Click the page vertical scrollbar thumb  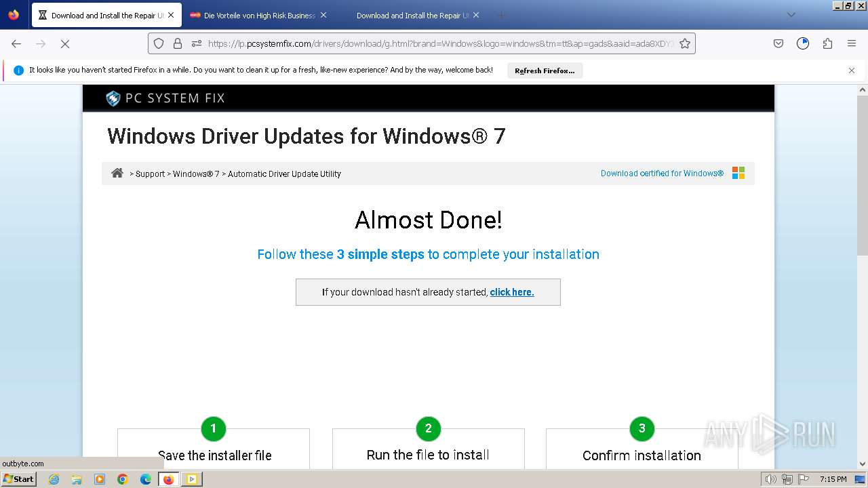click(x=863, y=176)
